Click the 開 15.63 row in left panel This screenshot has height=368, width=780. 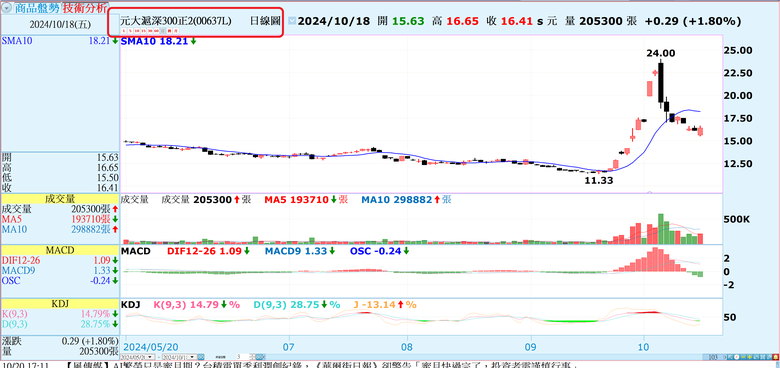point(60,157)
